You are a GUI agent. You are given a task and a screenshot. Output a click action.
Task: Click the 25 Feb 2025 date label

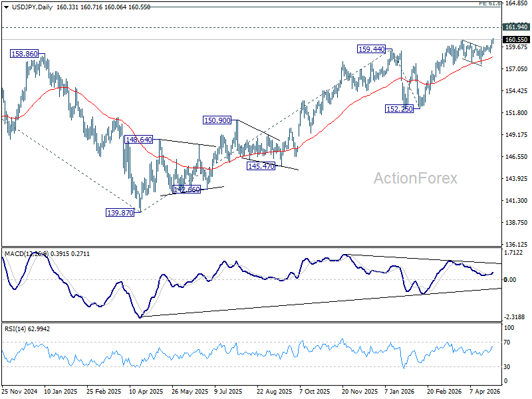pyautogui.click(x=104, y=391)
